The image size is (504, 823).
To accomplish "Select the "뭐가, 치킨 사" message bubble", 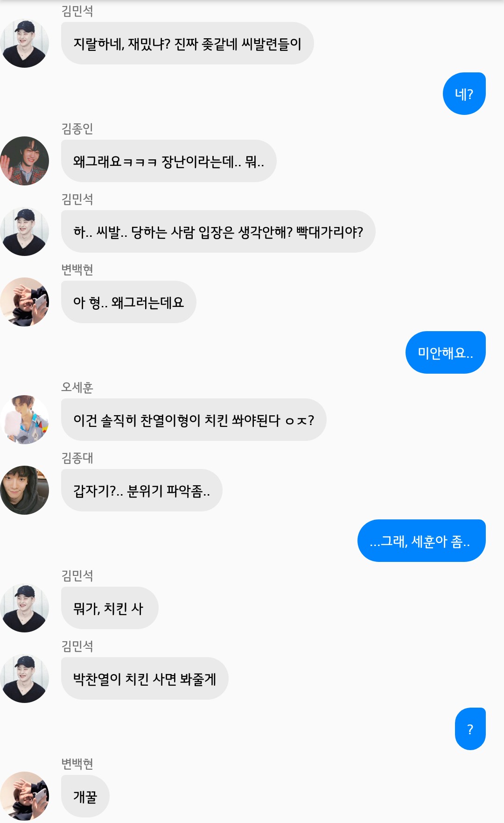I will tap(109, 608).
